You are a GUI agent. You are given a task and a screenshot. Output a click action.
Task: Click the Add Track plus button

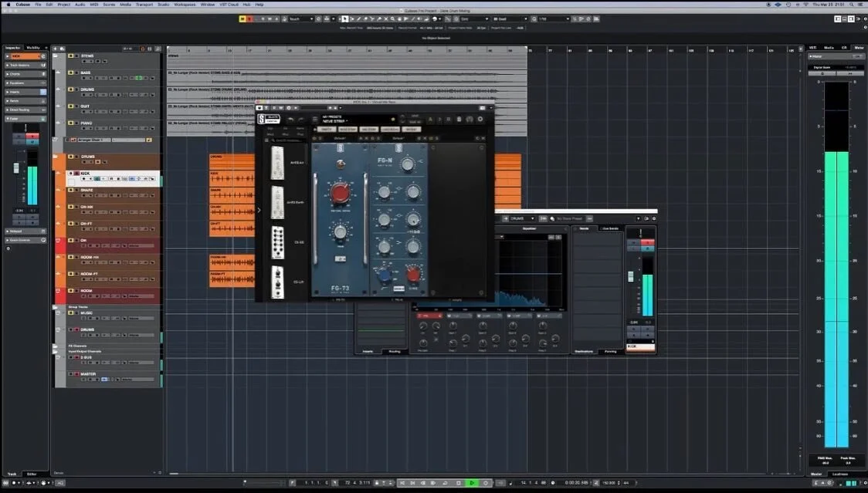56,49
